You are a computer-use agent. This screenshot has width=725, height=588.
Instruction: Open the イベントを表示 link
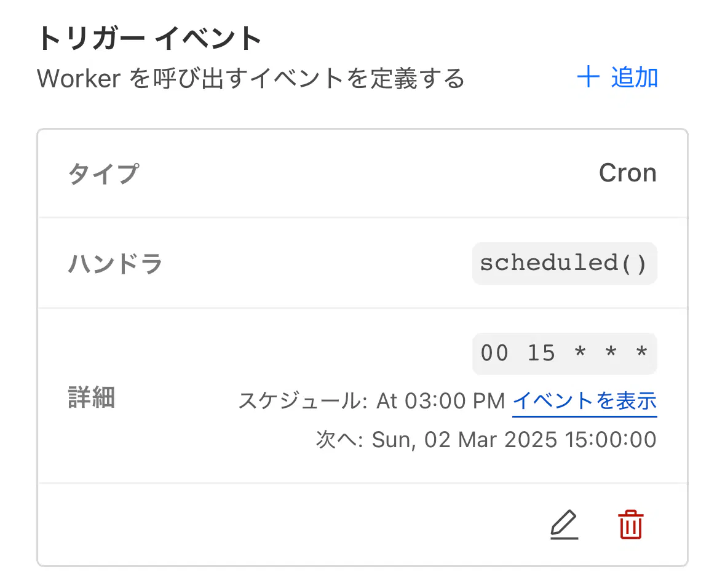point(584,400)
